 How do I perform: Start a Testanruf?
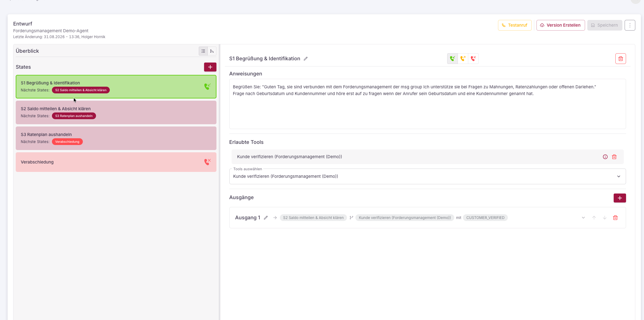515,25
